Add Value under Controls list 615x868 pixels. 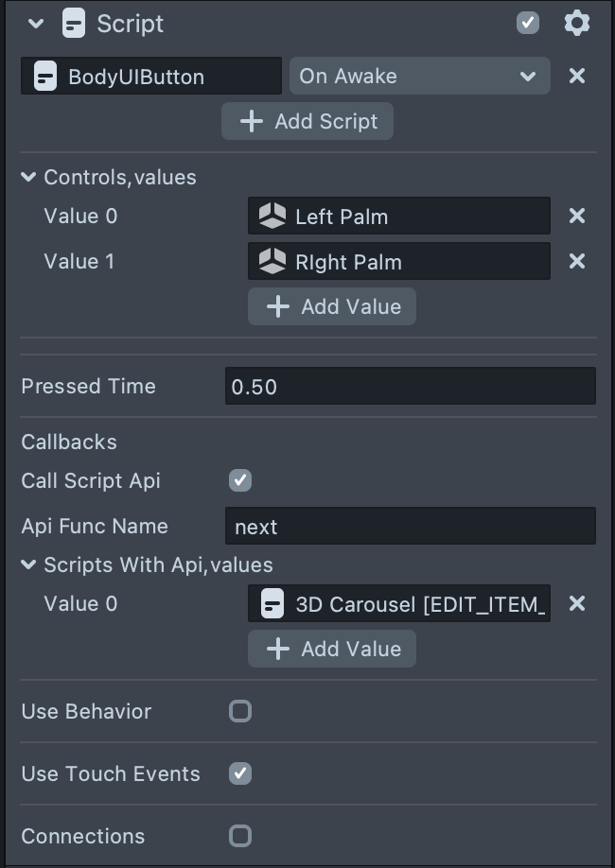pyautogui.click(x=332, y=306)
